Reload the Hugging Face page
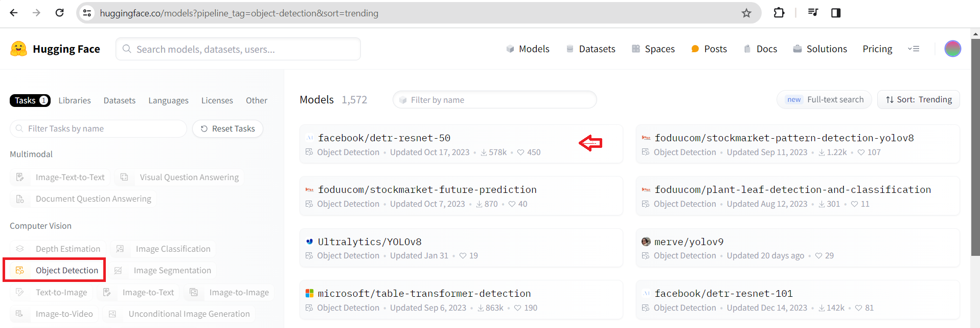This screenshot has width=980, height=328. click(59, 13)
